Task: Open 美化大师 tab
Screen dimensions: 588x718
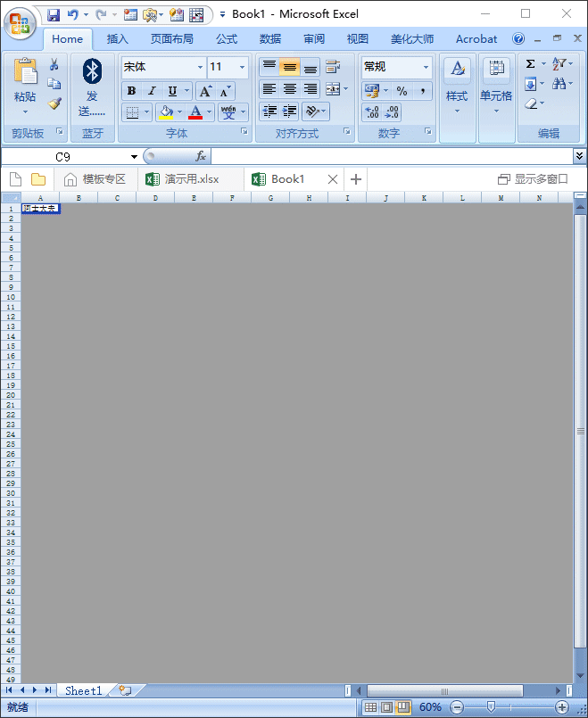Action: pyautogui.click(x=412, y=39)
